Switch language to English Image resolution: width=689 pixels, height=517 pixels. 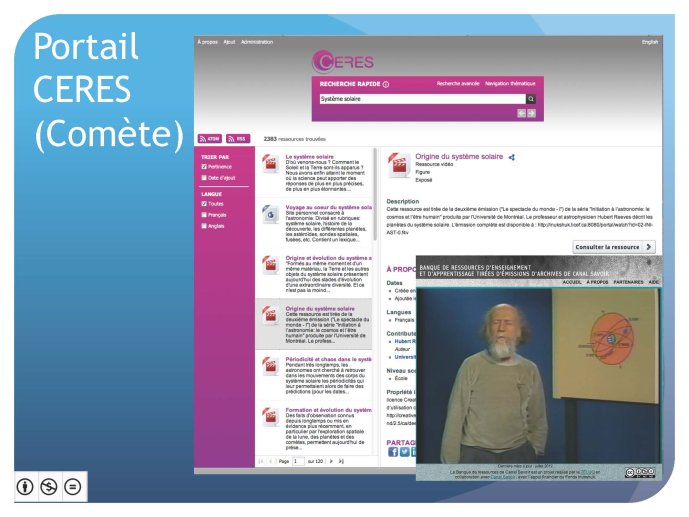click(x=650, y=42)
